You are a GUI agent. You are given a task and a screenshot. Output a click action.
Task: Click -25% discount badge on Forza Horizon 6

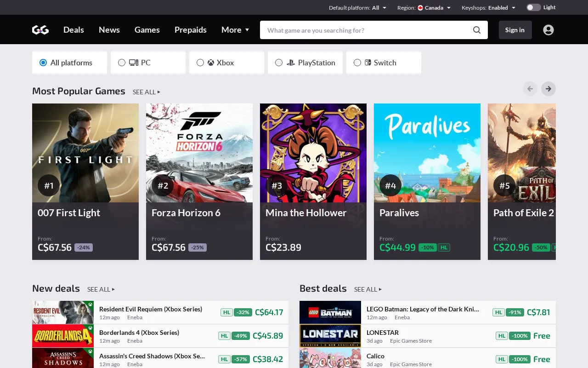[198, 247]
